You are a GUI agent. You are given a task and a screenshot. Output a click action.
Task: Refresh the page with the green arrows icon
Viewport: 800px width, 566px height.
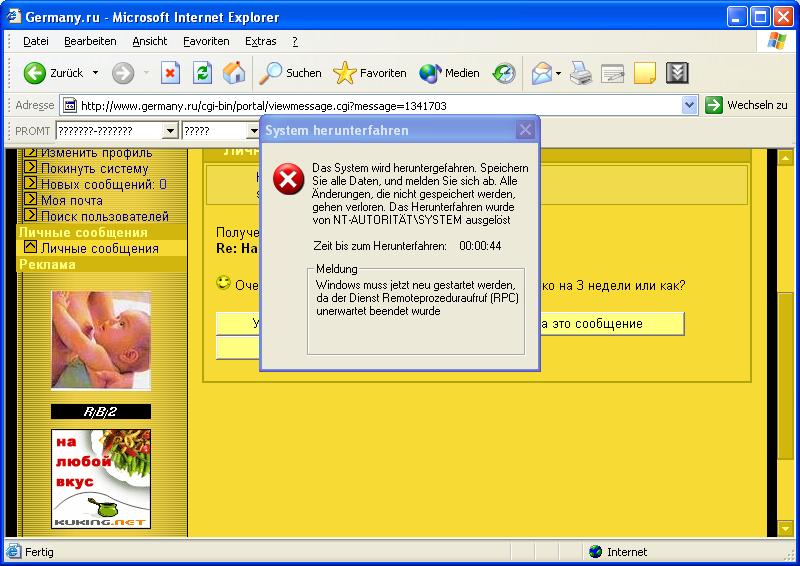point(203,73)
